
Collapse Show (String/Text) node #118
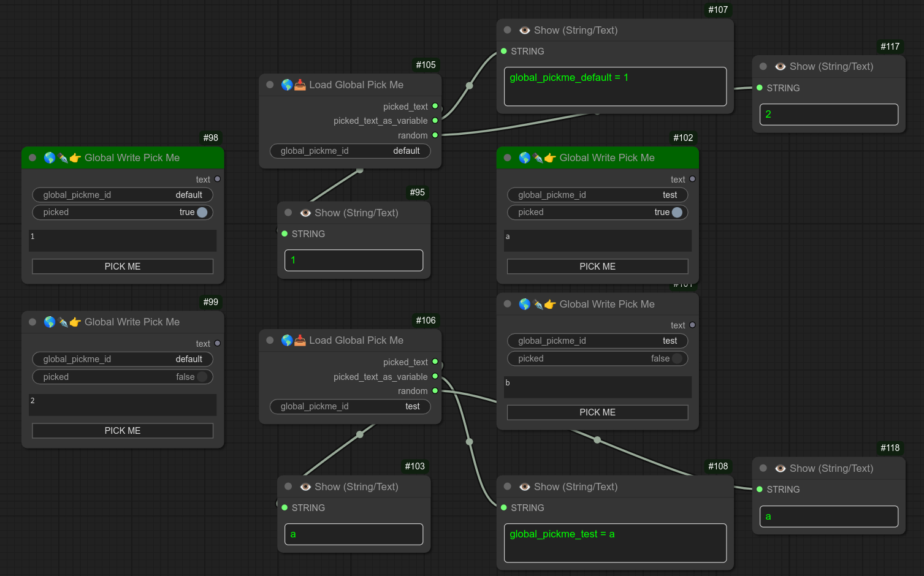click(x=763, y=468)
